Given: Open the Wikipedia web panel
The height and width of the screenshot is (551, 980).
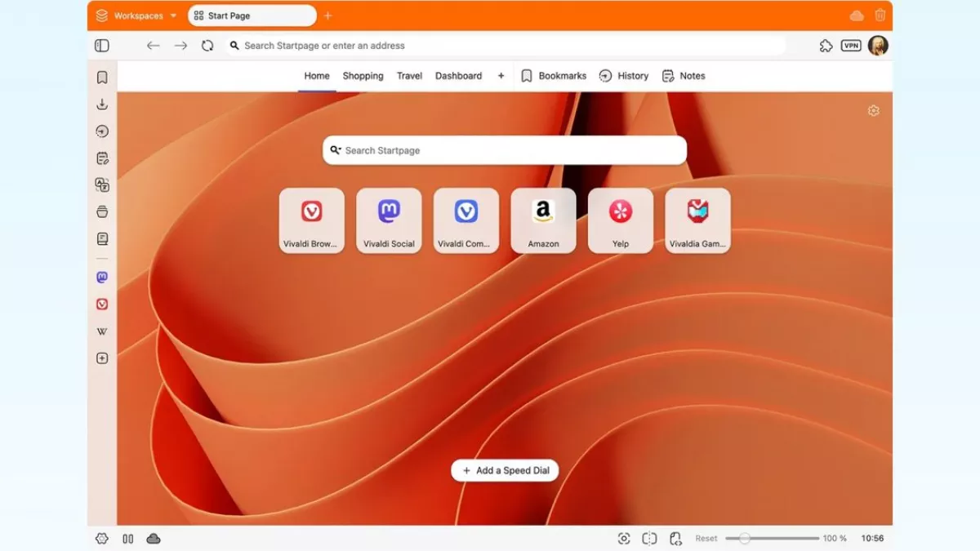Looking at the screenshot, I should coord(102,331).
